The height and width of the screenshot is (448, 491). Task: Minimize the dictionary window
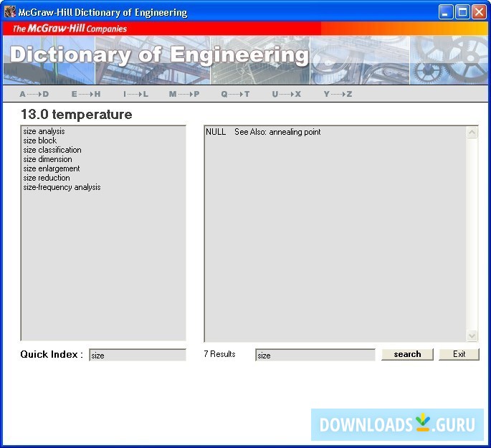tap(446, 12)
